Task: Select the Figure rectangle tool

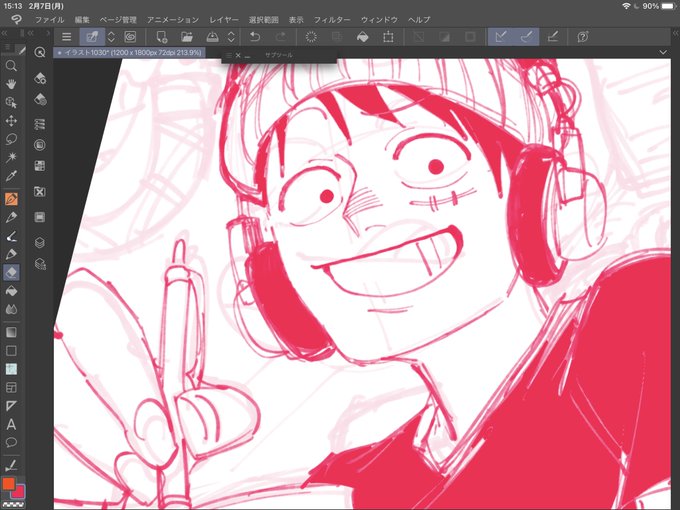Action: point(11,350)
